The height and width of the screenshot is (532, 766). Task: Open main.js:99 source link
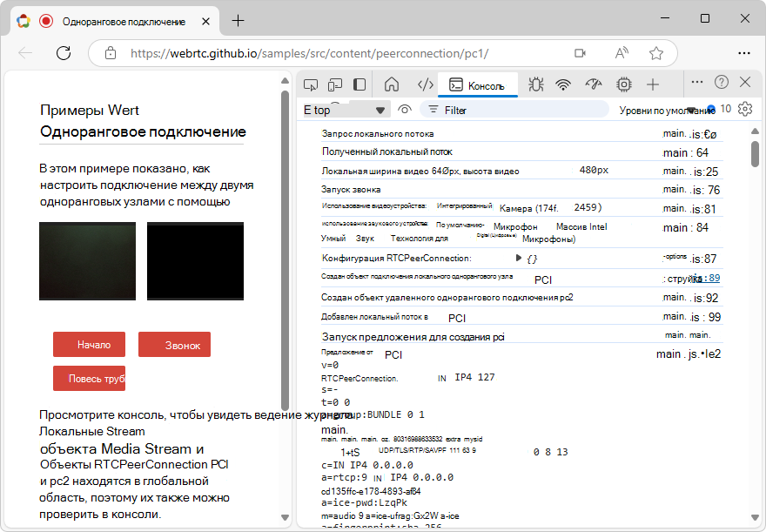click(692, 317)
